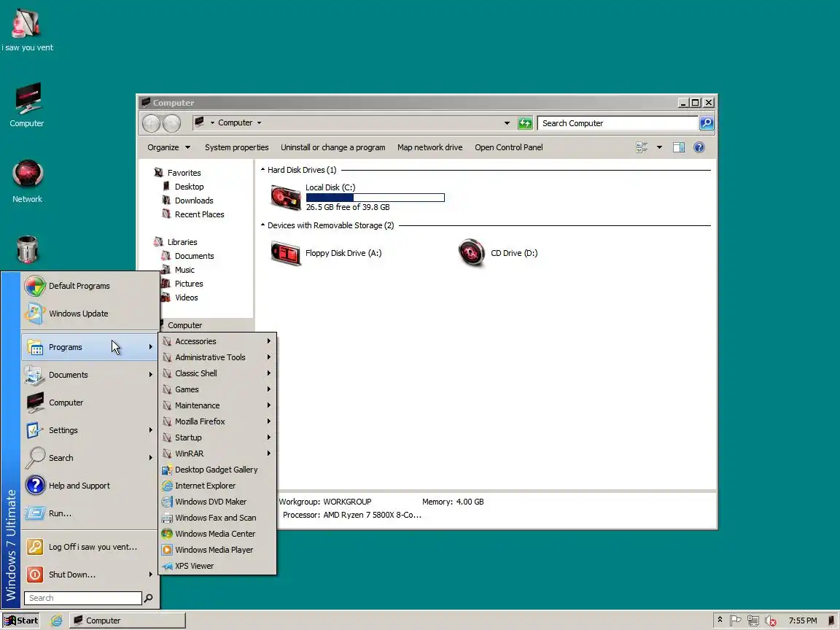Click Local Disk (C:) usage bar
840x630 pixels.
coord(375,198)
